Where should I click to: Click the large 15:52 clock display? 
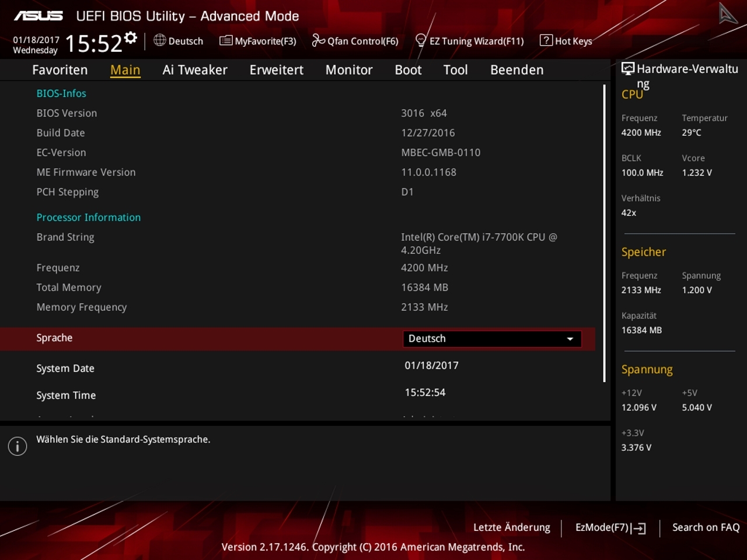(x=93, y=44)
